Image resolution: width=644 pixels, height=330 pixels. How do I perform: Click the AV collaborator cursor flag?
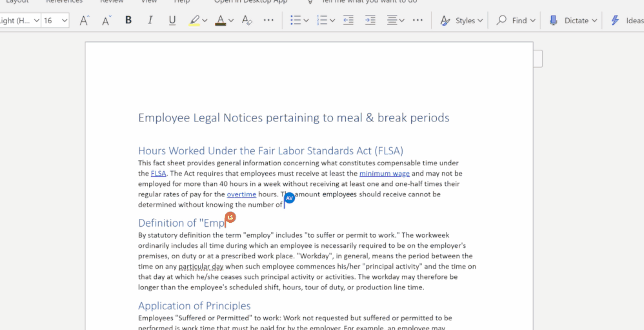click(x=290, y=198)
